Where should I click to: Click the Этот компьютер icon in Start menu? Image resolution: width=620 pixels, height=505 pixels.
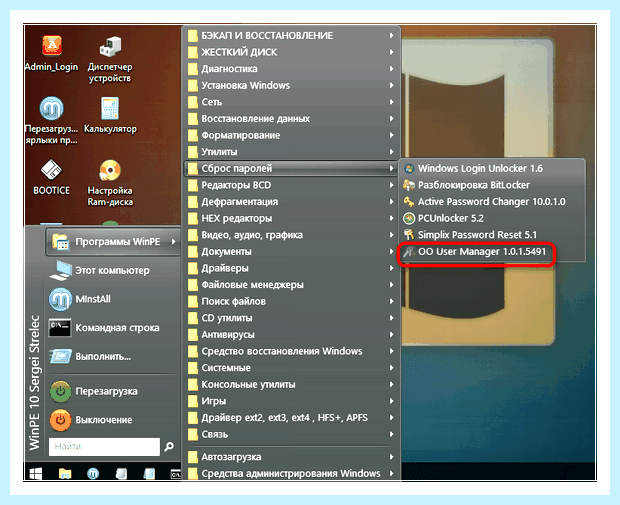coord(60,270)
